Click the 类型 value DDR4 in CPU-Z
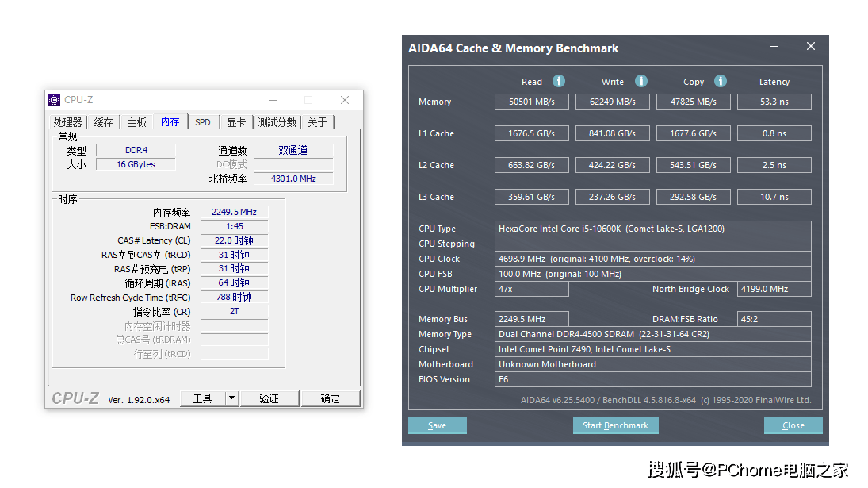 pos(136,150)
